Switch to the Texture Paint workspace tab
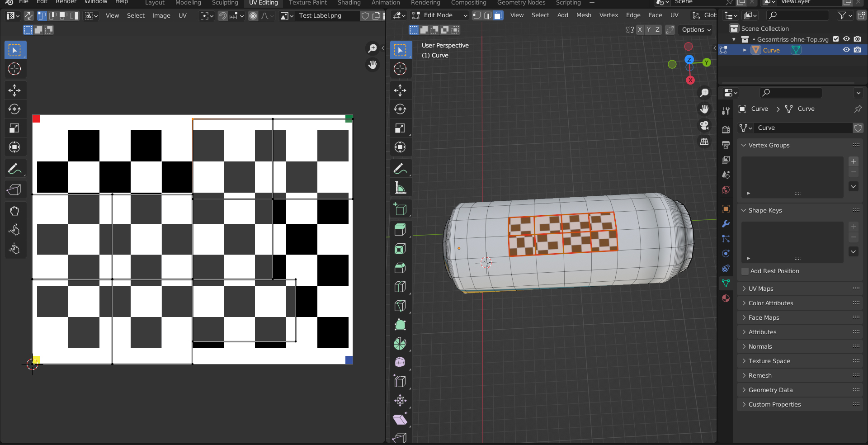Viewport: 868px width, 445px height. click(307, 3)
